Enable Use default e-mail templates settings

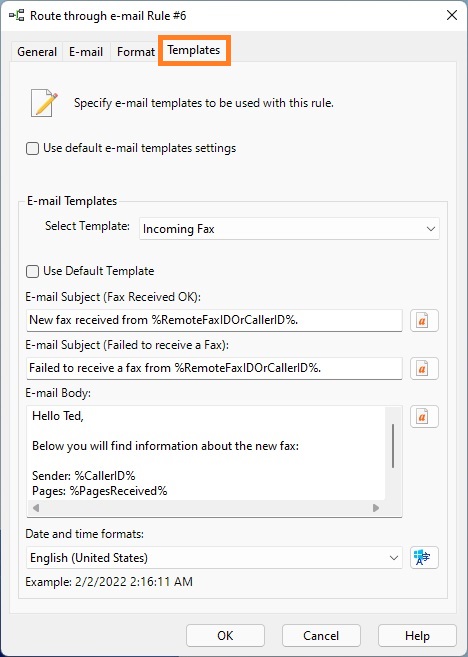click(32, 148)
